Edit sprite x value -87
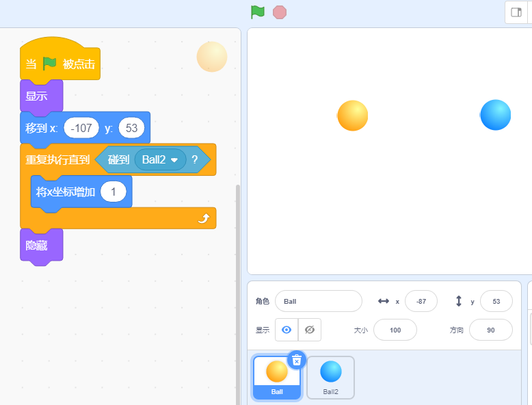Image resolution: width=532 pixels, height=405 pixels. click(x=421, y=301)
